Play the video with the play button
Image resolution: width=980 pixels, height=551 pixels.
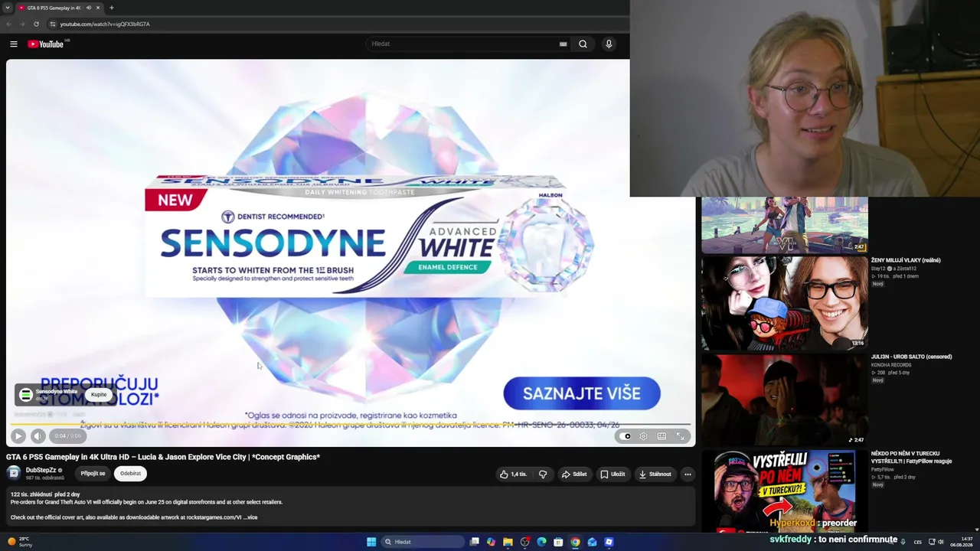(18, 436)
